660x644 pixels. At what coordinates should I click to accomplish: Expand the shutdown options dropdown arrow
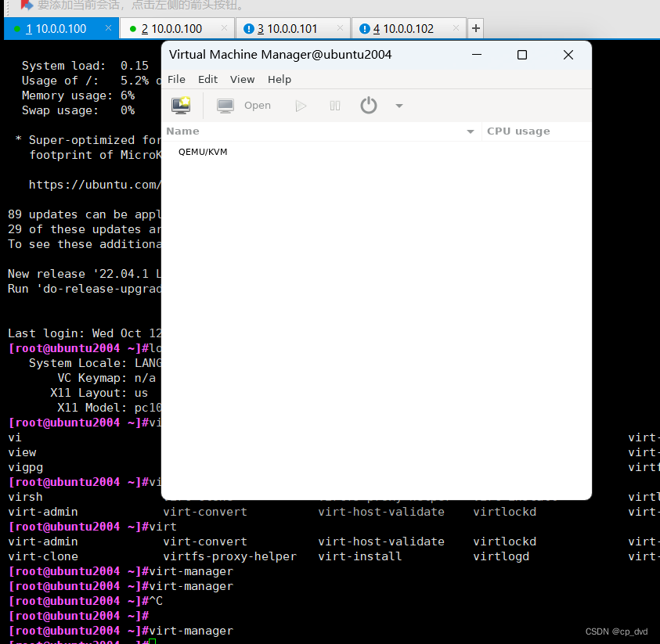pos(399,106)
